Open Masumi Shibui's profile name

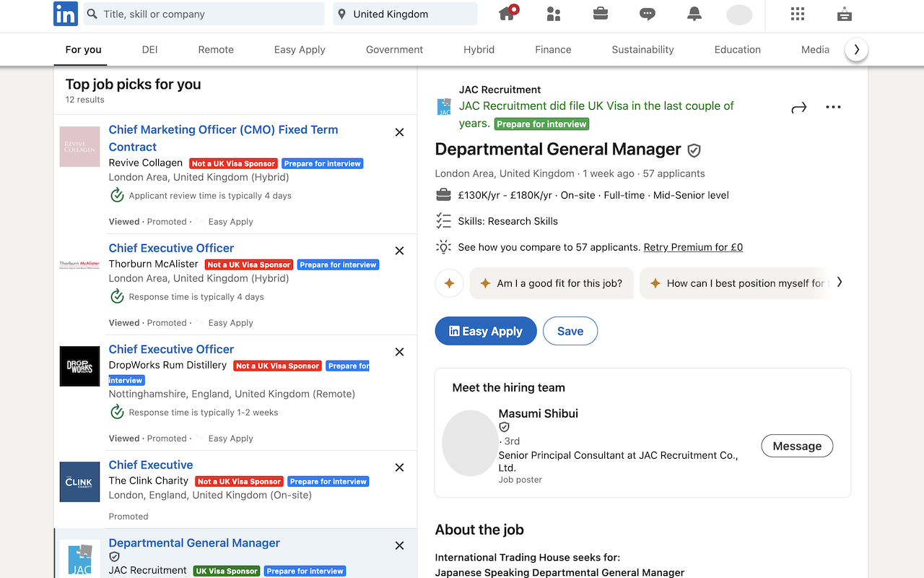539,413
